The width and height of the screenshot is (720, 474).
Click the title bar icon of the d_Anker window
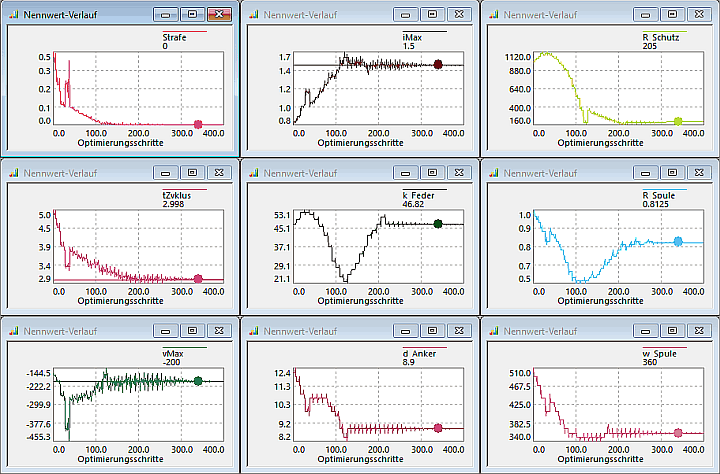coord(253,329)
